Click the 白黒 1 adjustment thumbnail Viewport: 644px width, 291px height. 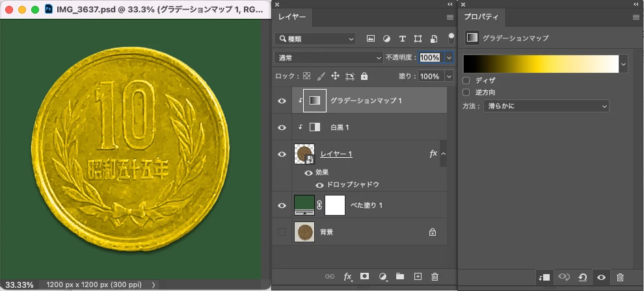pos(315,127)
